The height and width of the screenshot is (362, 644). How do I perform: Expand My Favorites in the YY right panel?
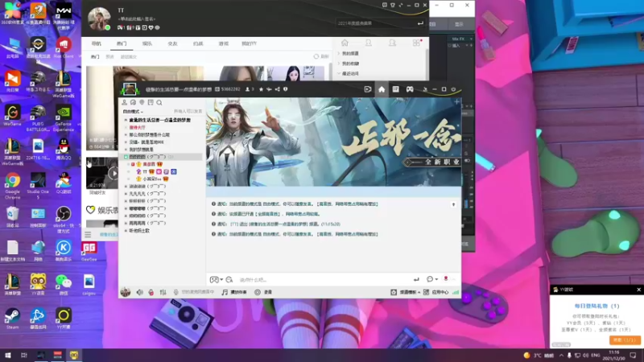tap(349, 64)
